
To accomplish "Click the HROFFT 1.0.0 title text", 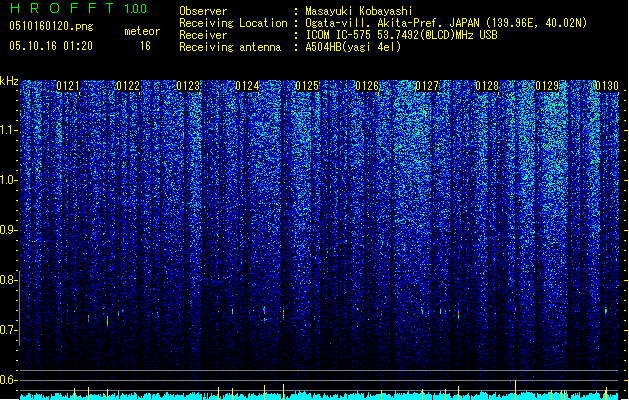I will tap(78, 8).
